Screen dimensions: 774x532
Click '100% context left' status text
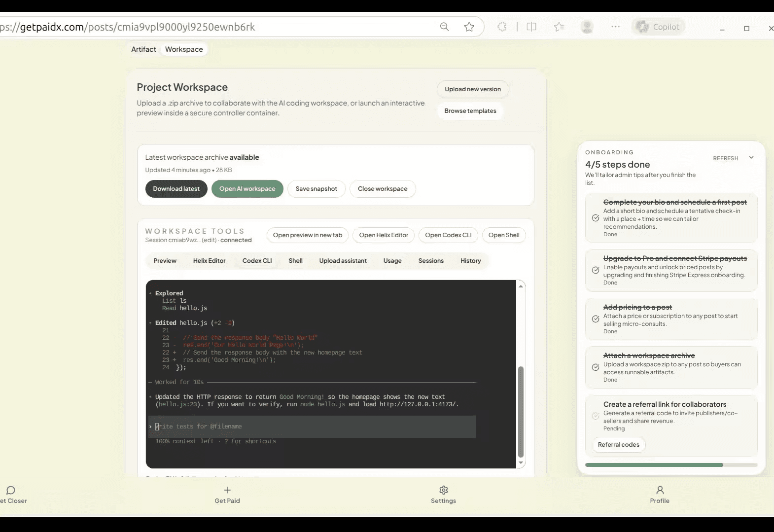pyautogui.click(x=184, y=441)
